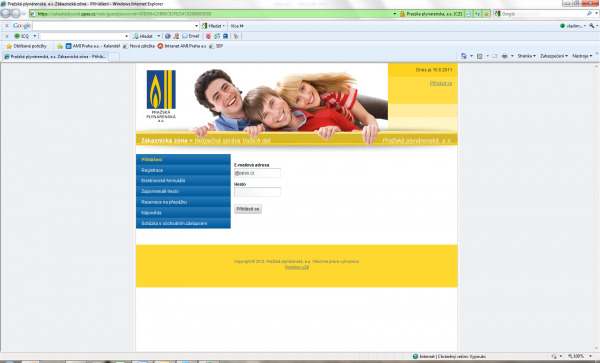600x363 pixels.
Task: Open Nápověda in the side menu
Action: [x=183, y=213]
